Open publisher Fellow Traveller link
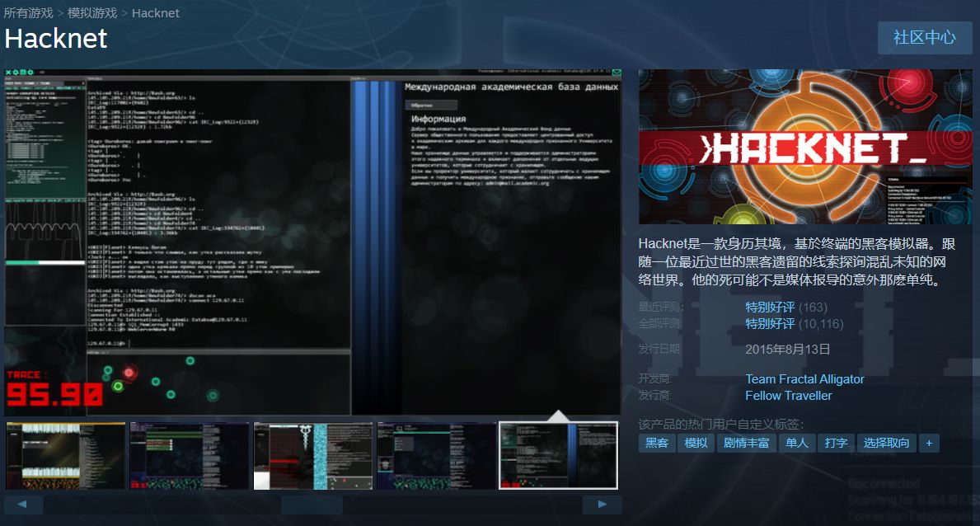The image size is (980, 526). [788, 395]
